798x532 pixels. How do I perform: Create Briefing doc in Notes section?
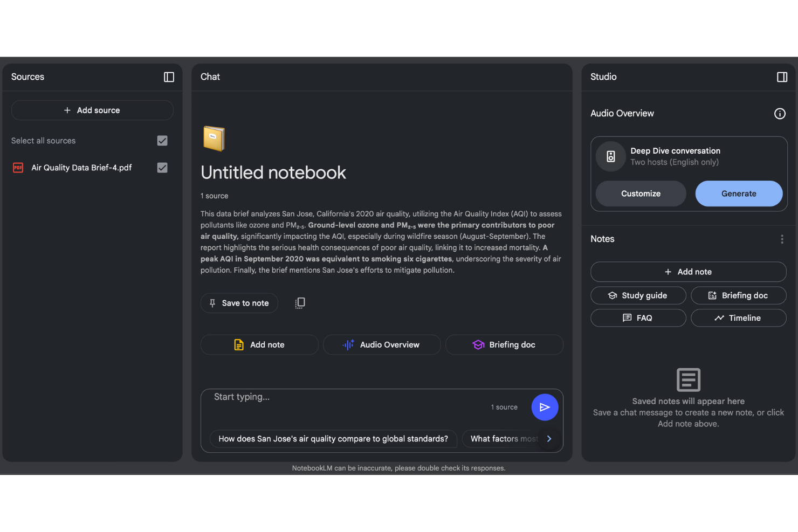click(739, 295)
